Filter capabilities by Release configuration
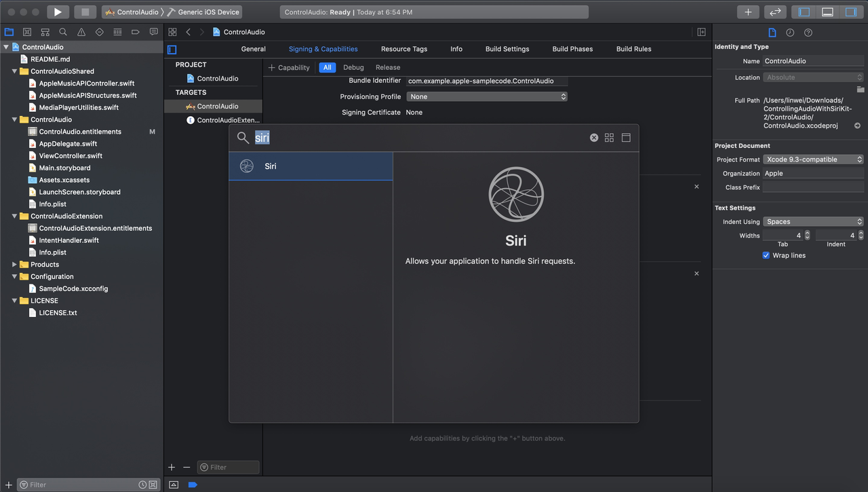This screenshot has width=868, height=492. click(x=388, y=67)
